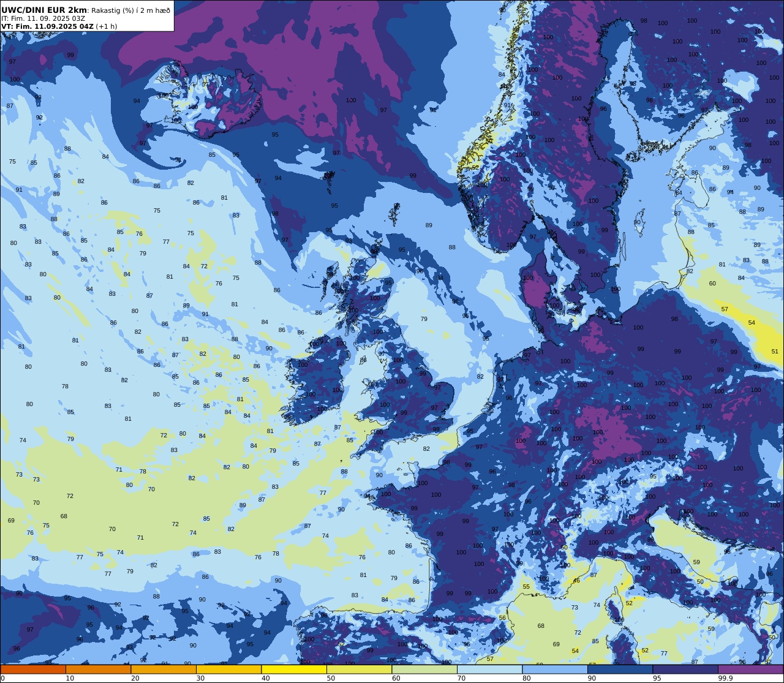
Task: Click the legend label "20"
Action: coord(135,678)
